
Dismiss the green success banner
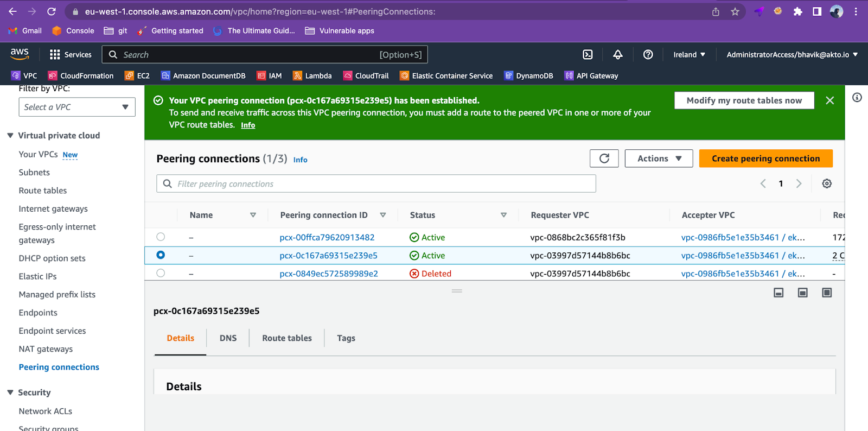pos(829,100)
